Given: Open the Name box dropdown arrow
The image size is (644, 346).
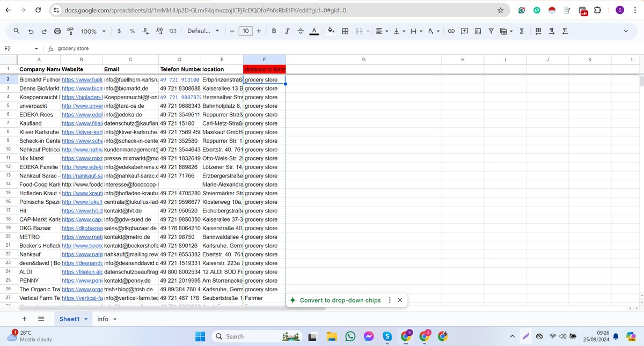Looking at the screenshot, I should 36,48.
